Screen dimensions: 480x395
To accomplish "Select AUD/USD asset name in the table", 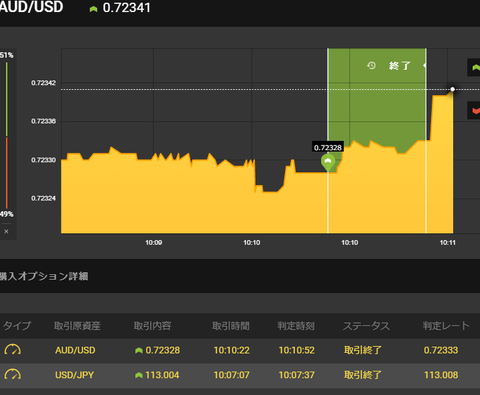I will click(x=75, y=350).
